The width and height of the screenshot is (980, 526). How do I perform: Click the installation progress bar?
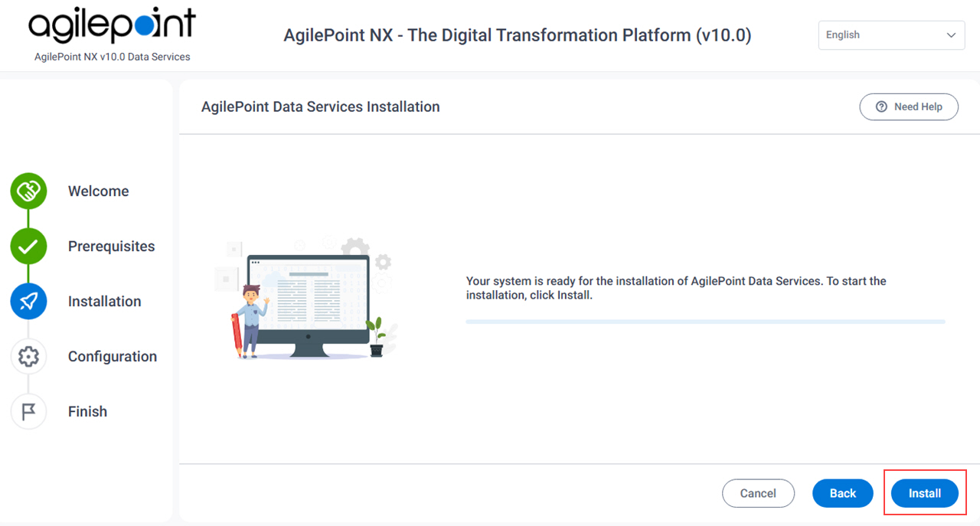(x=705, y=322)
